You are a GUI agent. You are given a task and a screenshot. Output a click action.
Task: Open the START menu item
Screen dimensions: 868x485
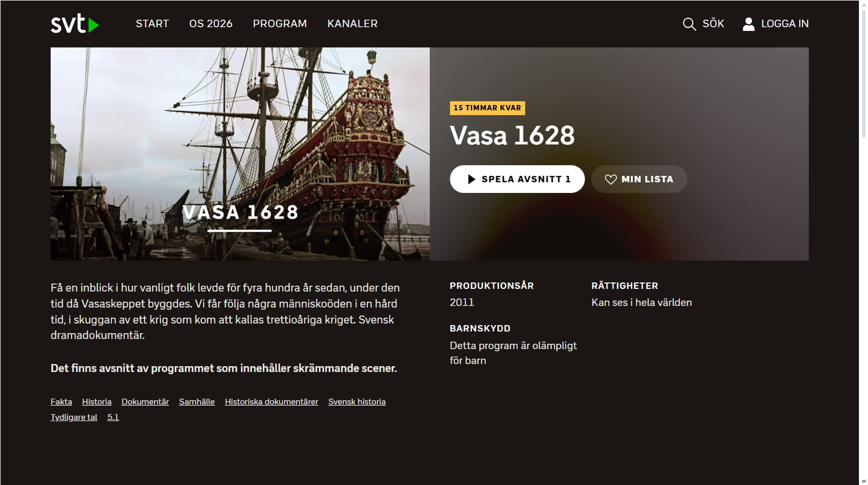click(x=152, y=23)
